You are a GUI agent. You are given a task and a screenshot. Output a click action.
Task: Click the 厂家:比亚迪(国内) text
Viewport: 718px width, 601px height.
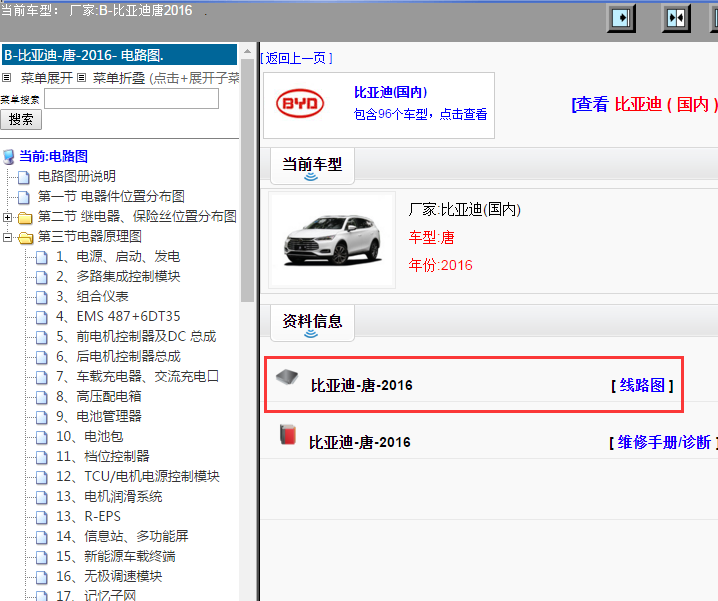464,209
